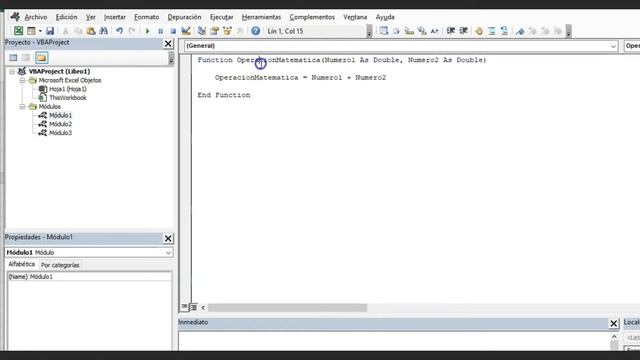Toggle Folders view in Project panel

point(42,58)
